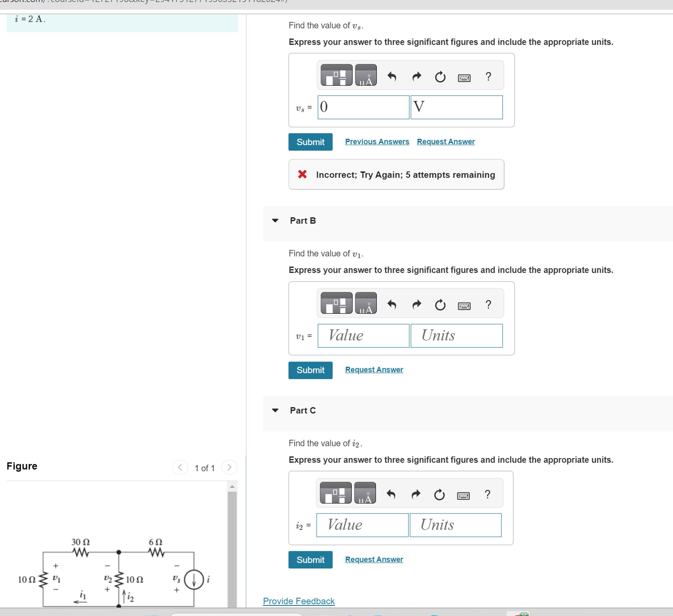Open keyboard shortcuts icon in Part B toolbar
The width and height of the screenshot is (673, 616).
(x=465, y=305)
